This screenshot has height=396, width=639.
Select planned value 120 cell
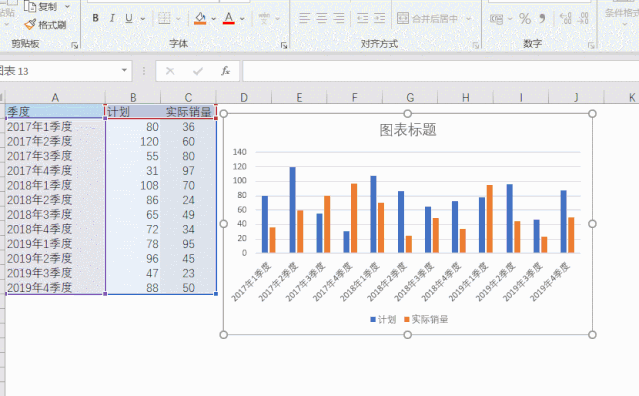pyautogui.click(x=133, y=141)
